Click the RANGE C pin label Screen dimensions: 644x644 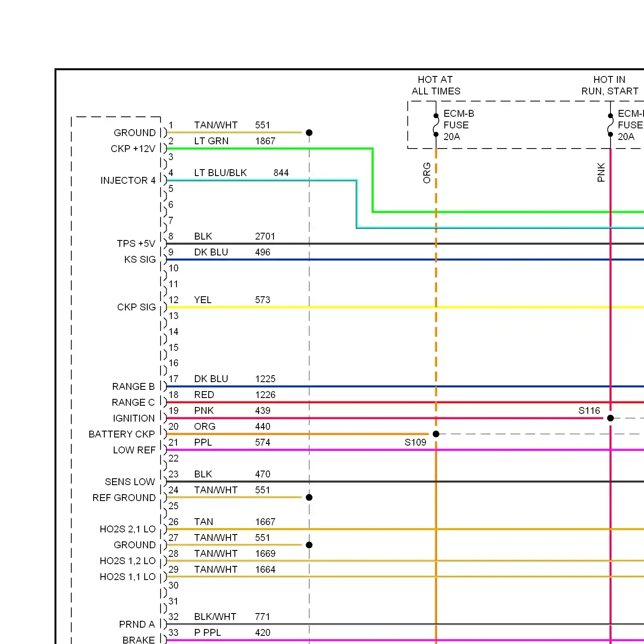point(133,402)
